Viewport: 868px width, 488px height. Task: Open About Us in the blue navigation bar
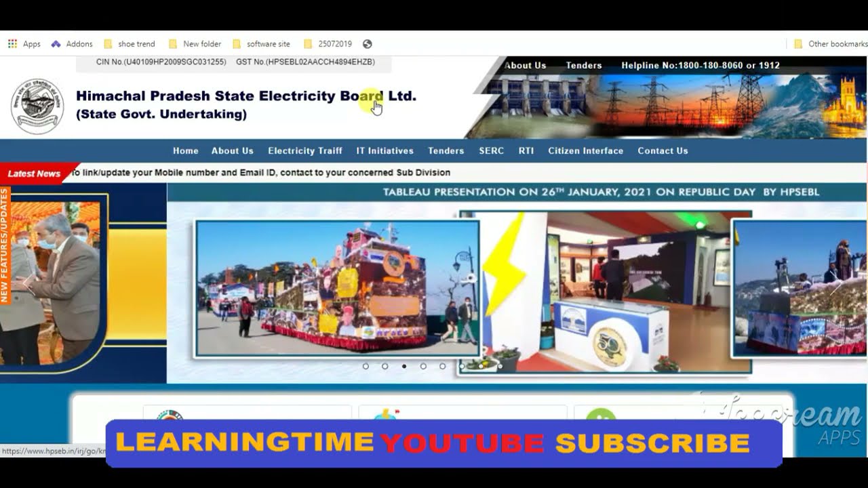coord(233,151)
